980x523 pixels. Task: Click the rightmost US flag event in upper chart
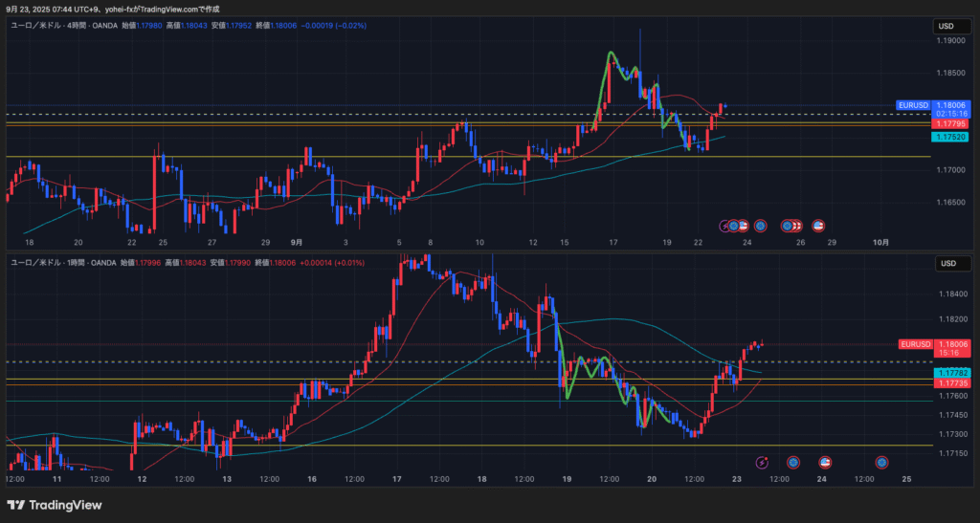point(818,226)
